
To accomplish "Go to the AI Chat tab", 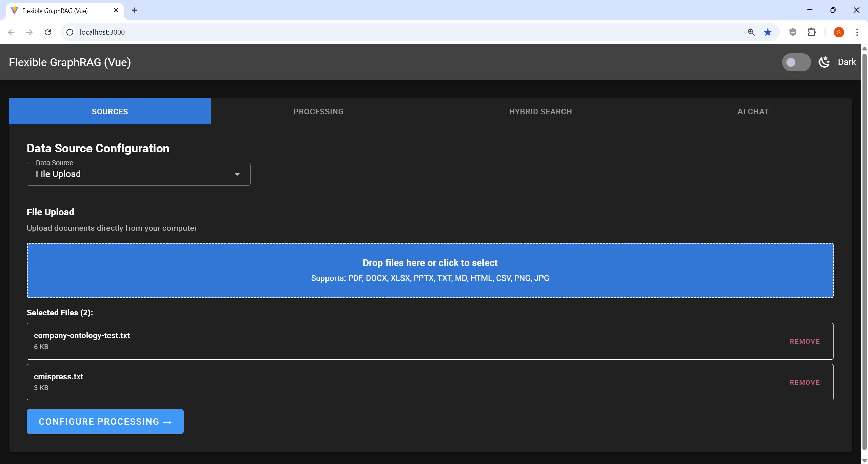I will coord(753,112).
